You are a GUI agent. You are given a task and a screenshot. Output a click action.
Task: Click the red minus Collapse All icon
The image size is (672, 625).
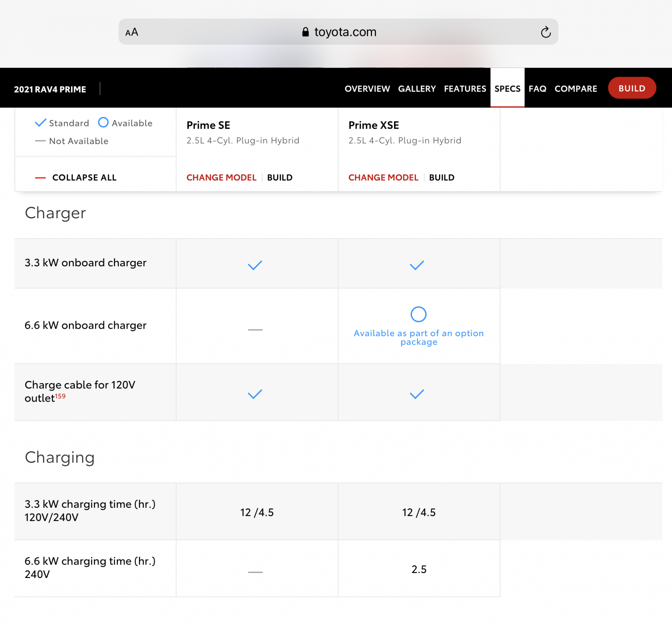click(x=40, y=178)
